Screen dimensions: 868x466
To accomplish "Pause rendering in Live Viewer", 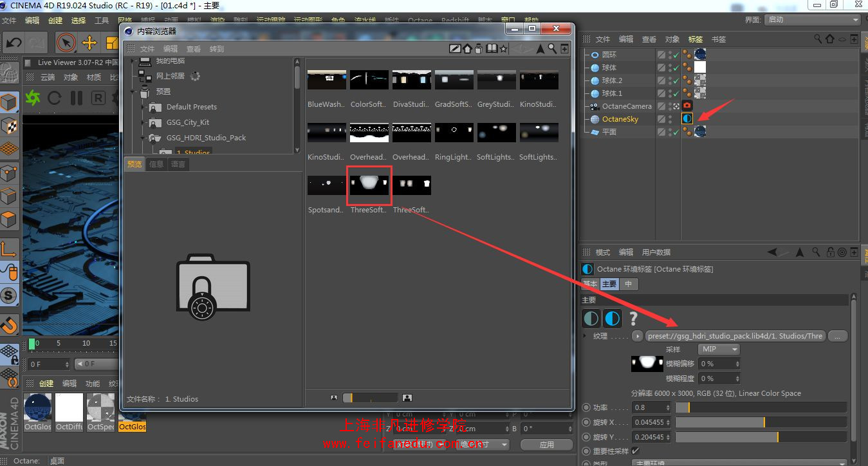I will [x=77, y=98].
